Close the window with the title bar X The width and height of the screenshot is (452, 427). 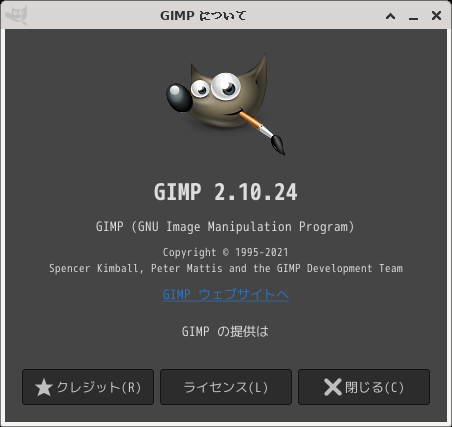(436, 15)
